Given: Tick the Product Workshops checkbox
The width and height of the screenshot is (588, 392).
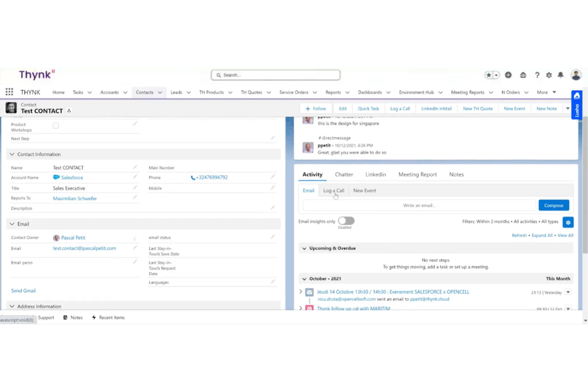Looking at the screenshot, I should click(56, 126).
